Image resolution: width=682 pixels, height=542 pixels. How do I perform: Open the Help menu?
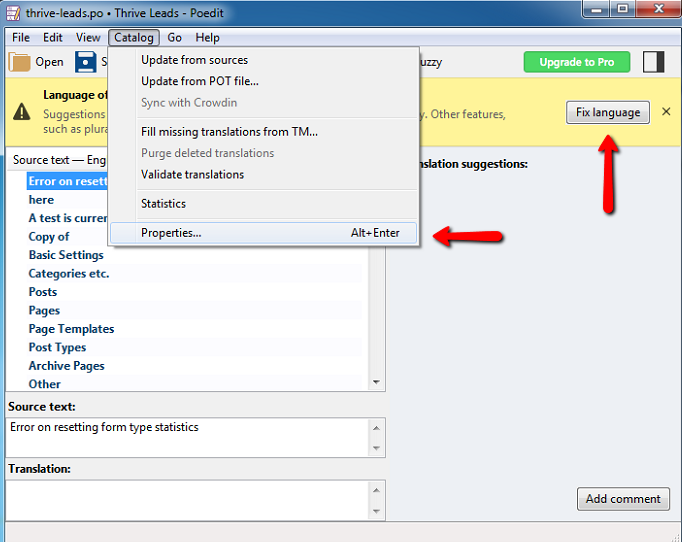[207, 38]
